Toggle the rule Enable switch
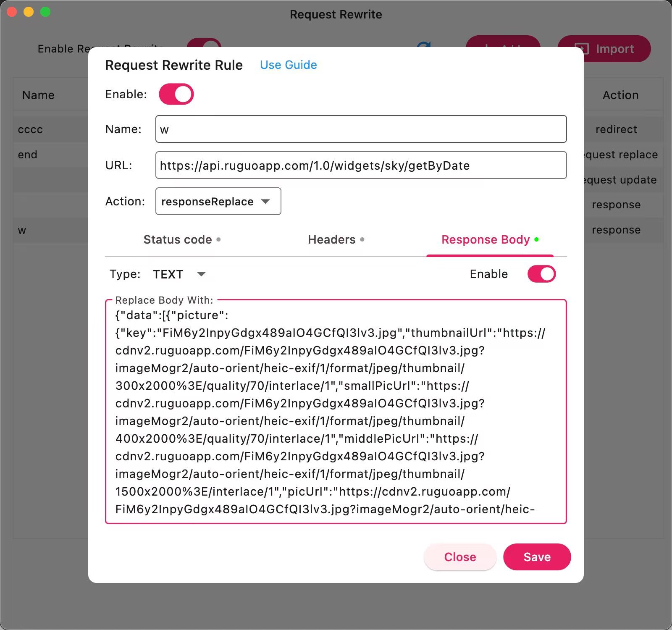Image resolution: width=672 pixels, height=630 pixels. click(176, 94)
